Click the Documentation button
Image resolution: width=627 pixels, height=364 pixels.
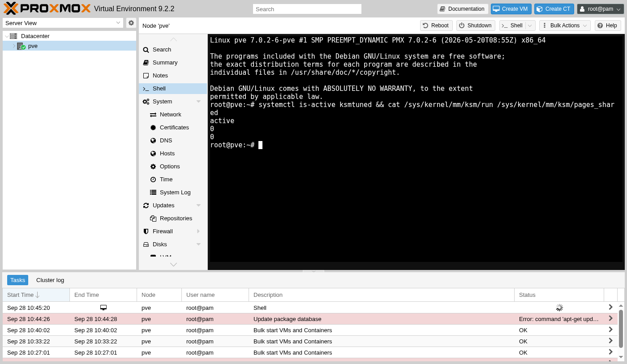coord(463,9)
